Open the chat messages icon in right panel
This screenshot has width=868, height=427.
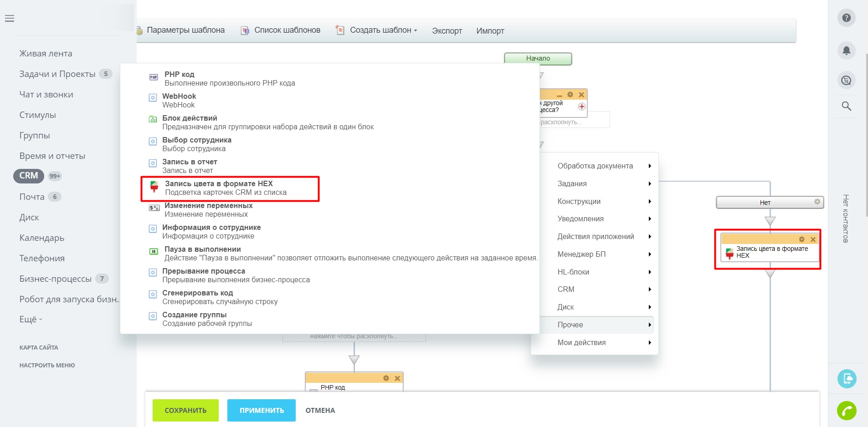coord(846,81)
